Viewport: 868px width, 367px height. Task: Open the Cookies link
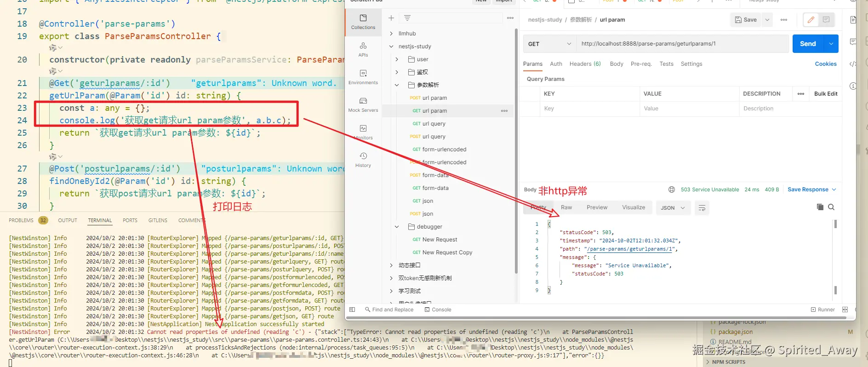pos(826,64)
